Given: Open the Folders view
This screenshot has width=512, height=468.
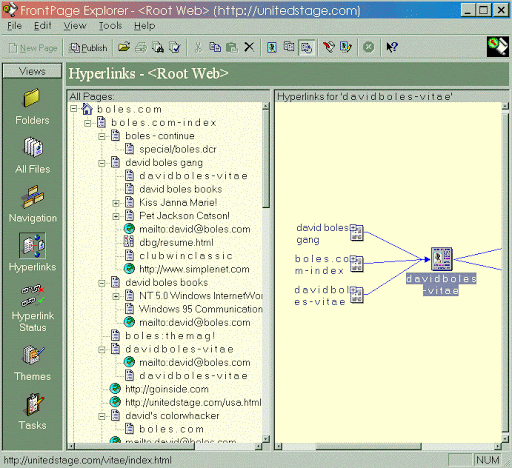Looking at the screenshot, I should point(32,107).
